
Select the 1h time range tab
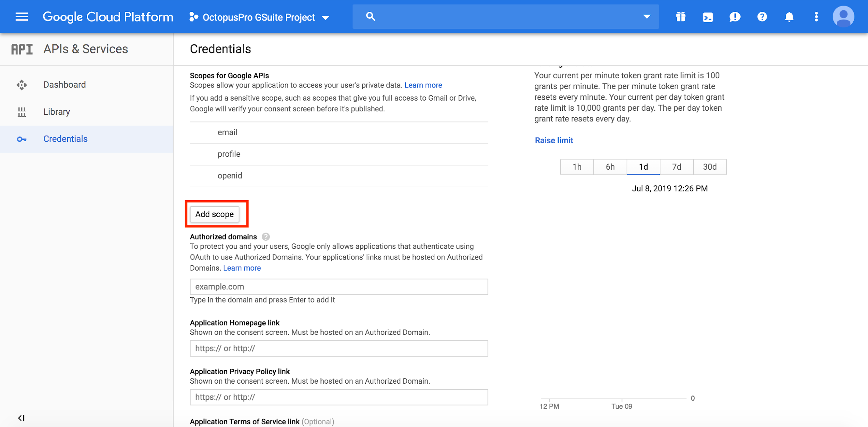coord(577,167)
